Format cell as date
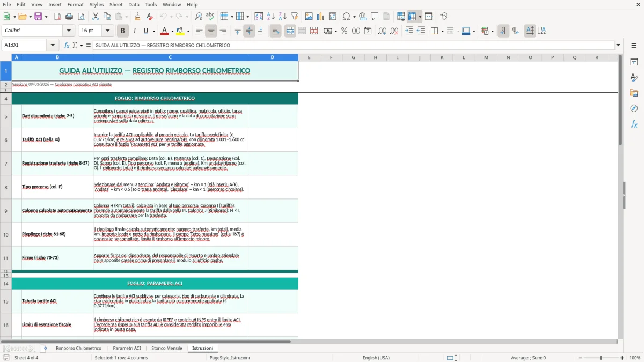This screenshot has width=644, height=362. pyautogui.click(x=368, y=31)
